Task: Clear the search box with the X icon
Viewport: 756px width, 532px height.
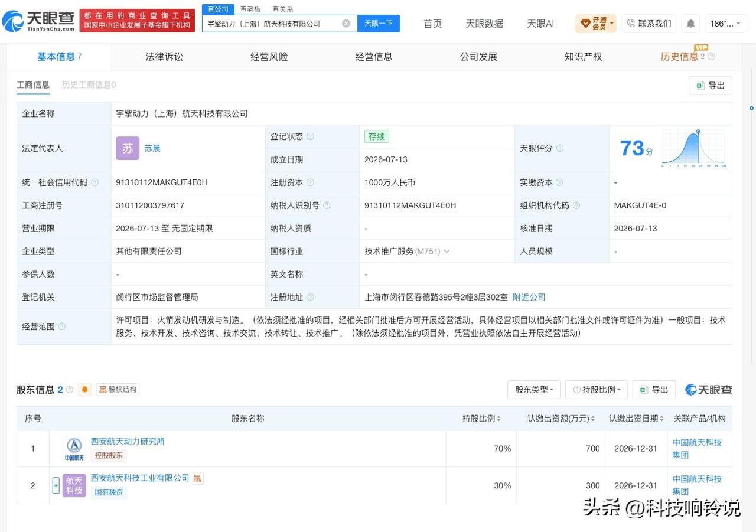Action: [346, 24]
